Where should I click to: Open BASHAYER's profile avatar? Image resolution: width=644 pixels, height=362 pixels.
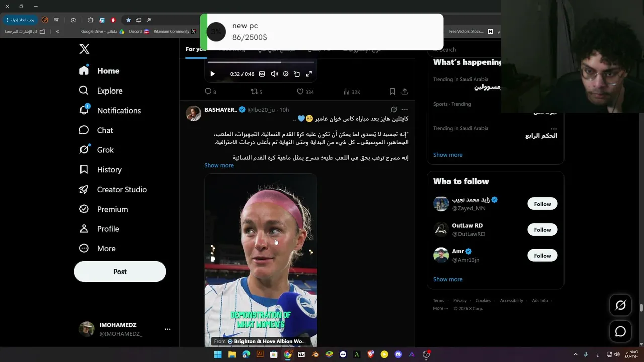193,113
